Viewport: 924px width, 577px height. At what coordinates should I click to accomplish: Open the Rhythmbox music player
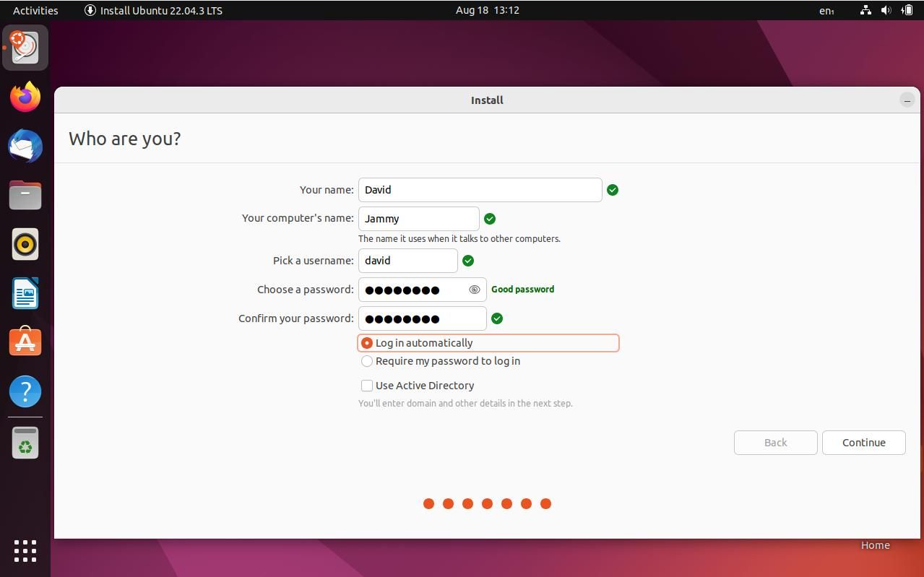(25, 244)
